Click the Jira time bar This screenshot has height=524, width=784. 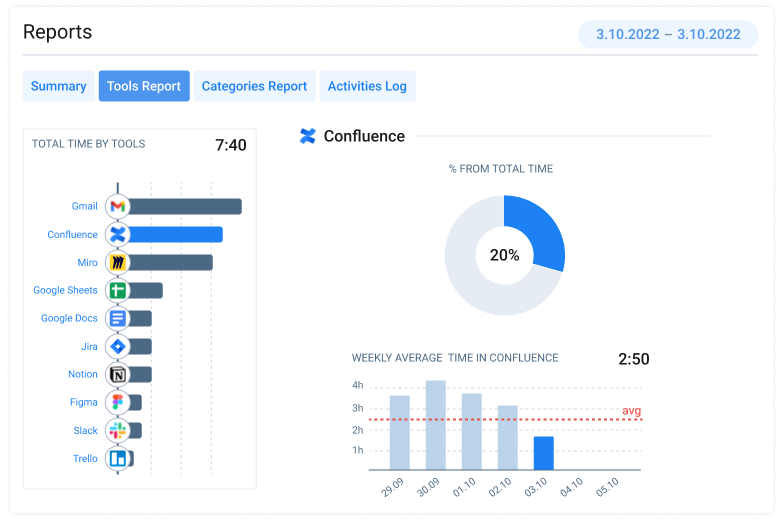click(x=140, y=346)
